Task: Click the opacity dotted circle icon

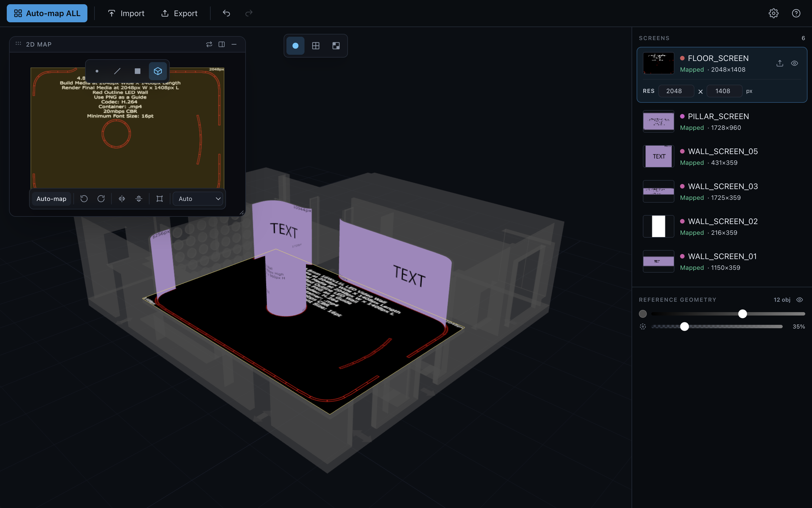Action: [643, 327]
